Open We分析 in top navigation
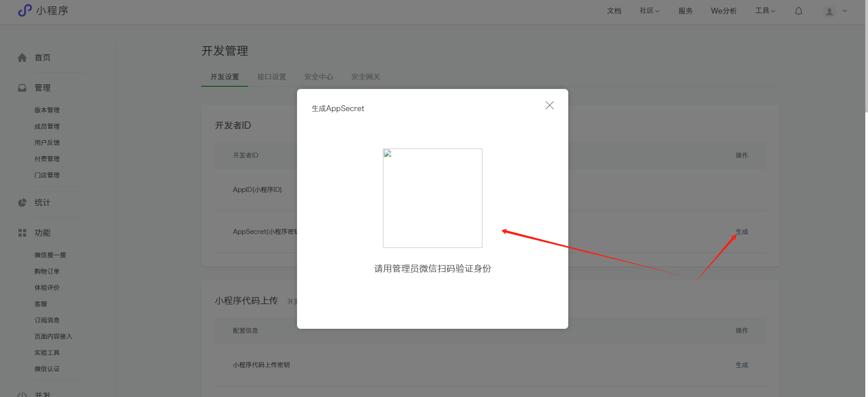Image resolution: width=868 pixels, height=397 pixels. click(724, 11)
